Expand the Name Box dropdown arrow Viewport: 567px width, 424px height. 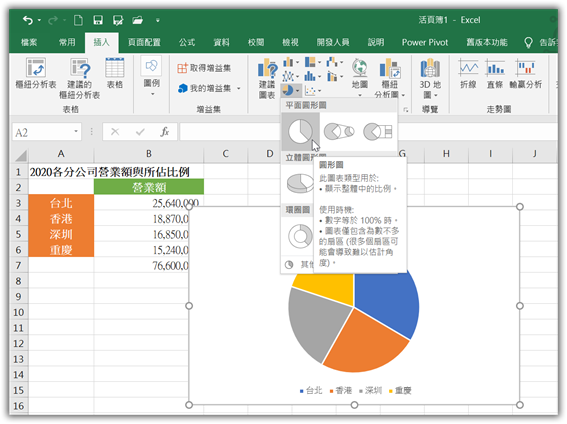[x=76, y=132]
